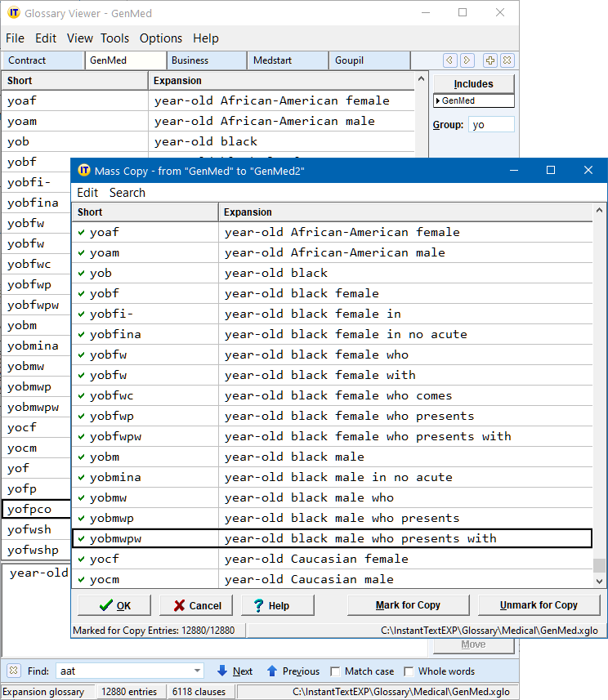
Task: Click green checkmark beside yobmwpw entry
Action: 81,538
